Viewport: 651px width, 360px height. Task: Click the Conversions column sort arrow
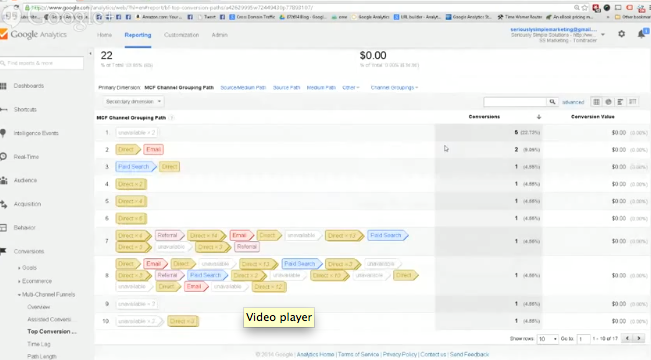[539, 117]
